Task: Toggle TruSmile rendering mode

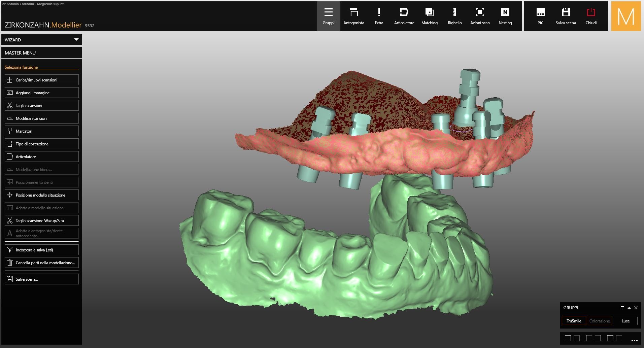Action: tap(574, 321)
